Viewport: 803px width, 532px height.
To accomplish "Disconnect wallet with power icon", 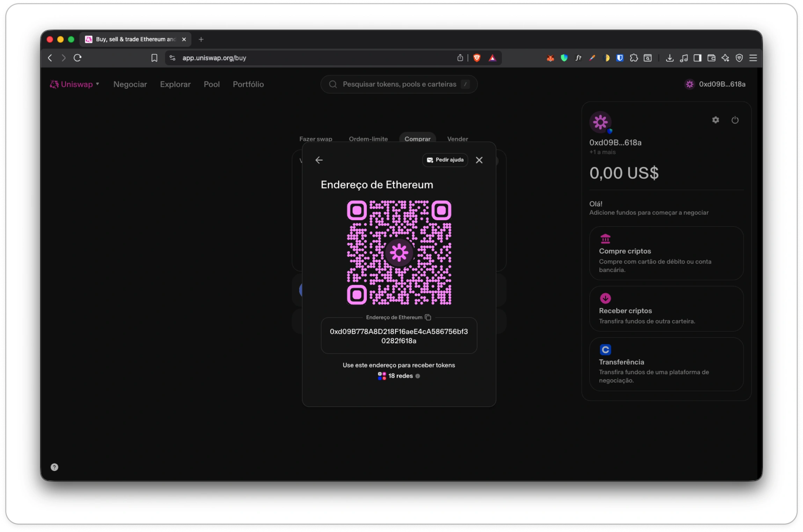I will point(735,120).
